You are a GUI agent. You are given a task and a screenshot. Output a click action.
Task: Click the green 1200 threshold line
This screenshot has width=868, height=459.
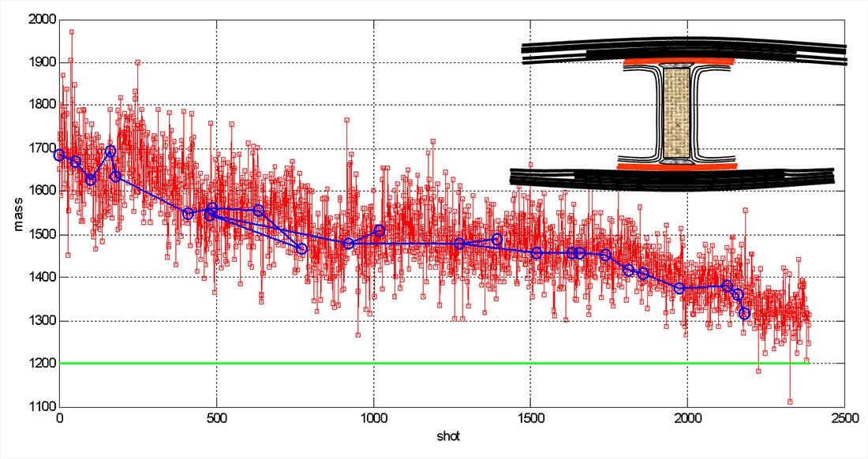[x=435, y=364]
